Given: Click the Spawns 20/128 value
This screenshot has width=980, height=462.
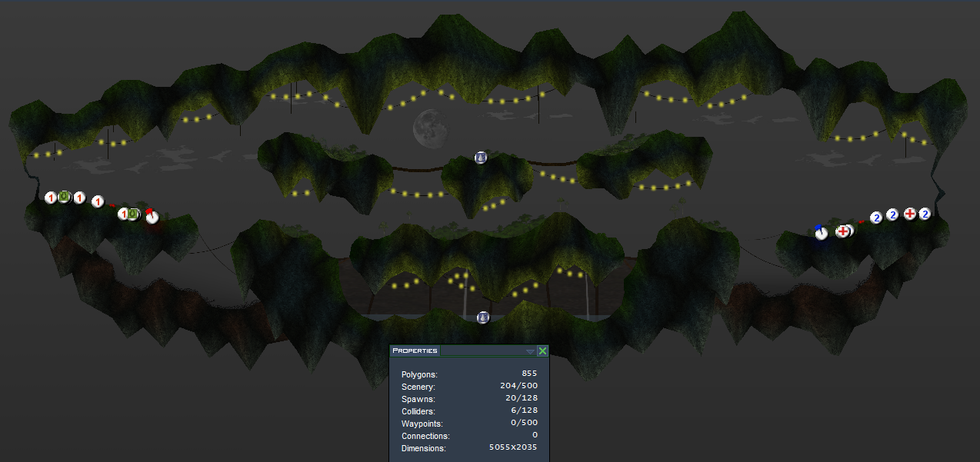Looking at the screenshot, I should point(518,399).
